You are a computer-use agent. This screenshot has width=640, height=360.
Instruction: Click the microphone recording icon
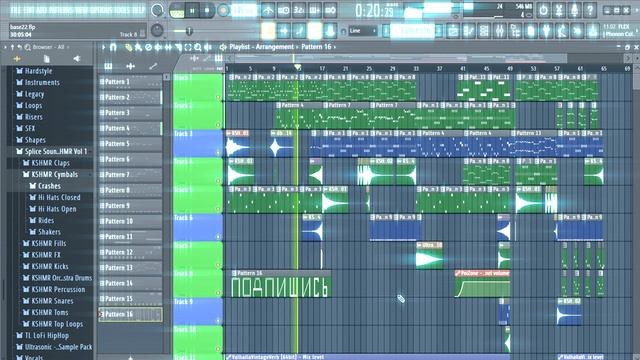pyautogui.click(x=574, y=10)
